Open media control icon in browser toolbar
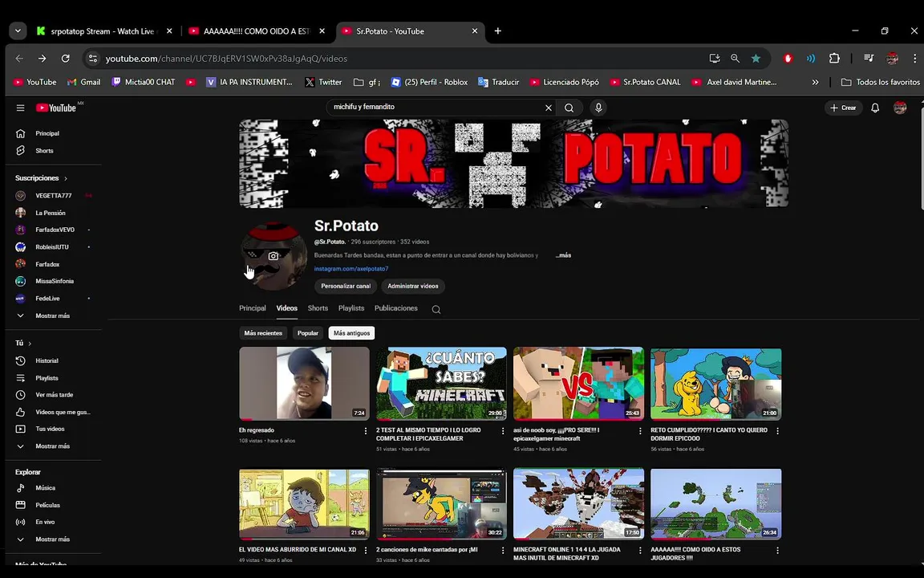 pyautogui.click(x=869, y=59)
